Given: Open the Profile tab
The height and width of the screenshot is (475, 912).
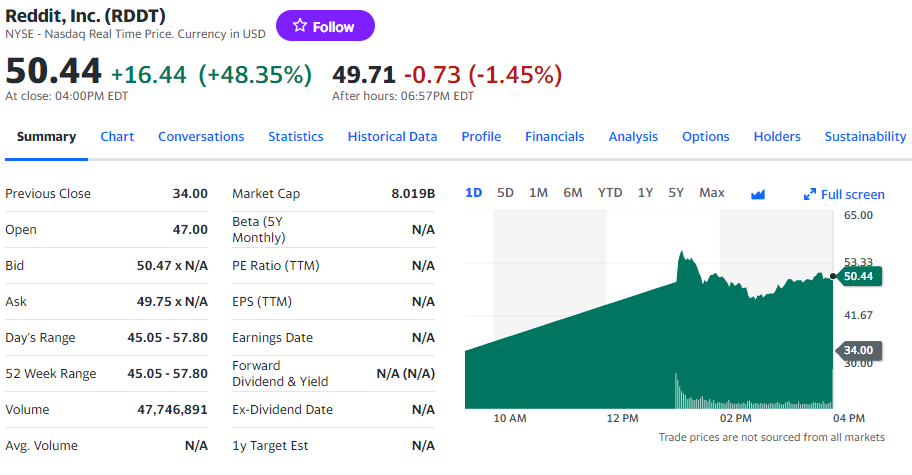Looking at the screenshot, I should click(481, 137).
